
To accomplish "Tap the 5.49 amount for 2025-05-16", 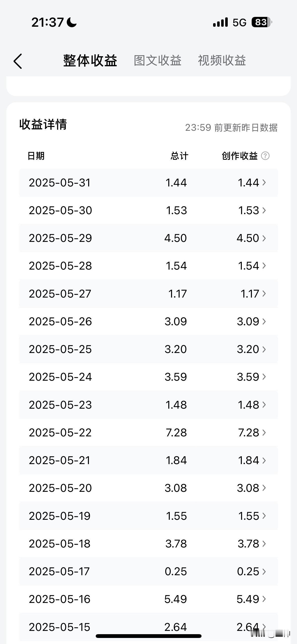I will pos(176,599).
